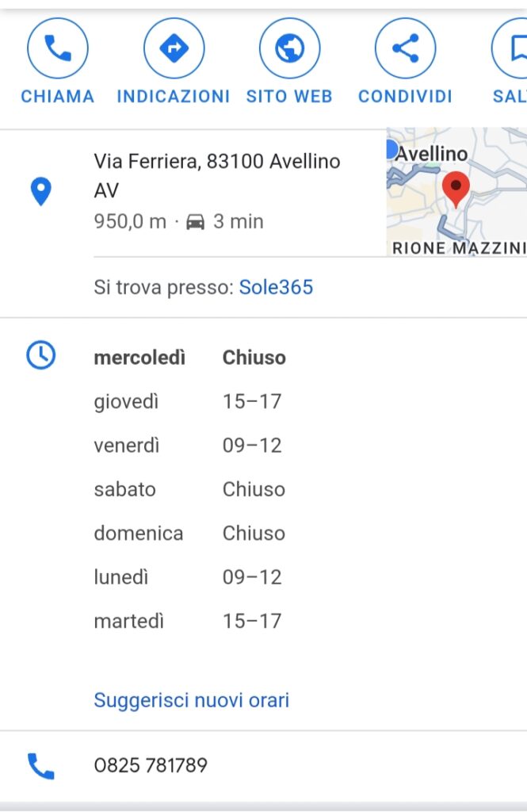Tap the Condividi share icon
The height and width of the screenshot is (812, 527).
click(405, 48)
